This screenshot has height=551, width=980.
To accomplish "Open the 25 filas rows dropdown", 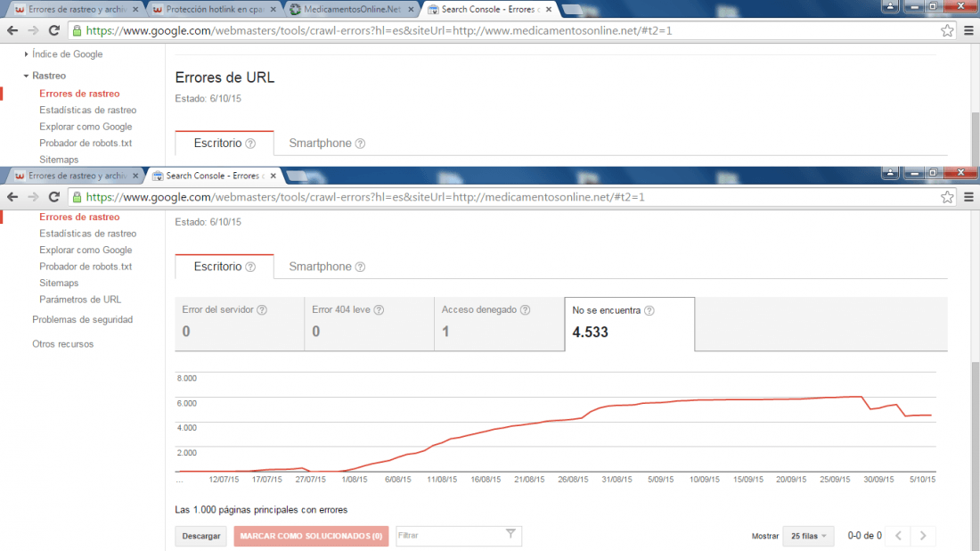I will click(x=808, y=536).
